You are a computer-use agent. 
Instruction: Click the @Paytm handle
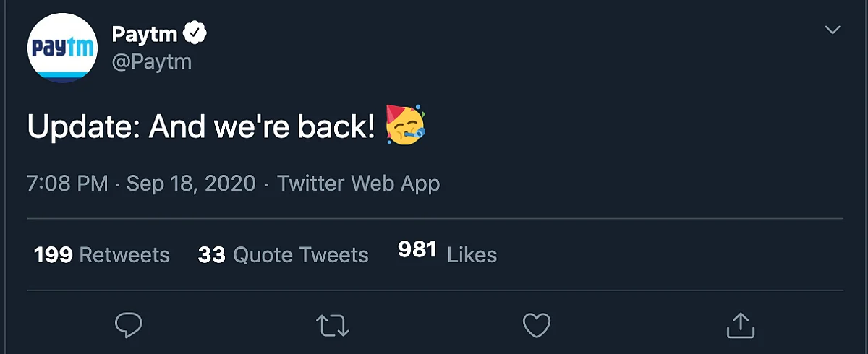coord(152,62)
